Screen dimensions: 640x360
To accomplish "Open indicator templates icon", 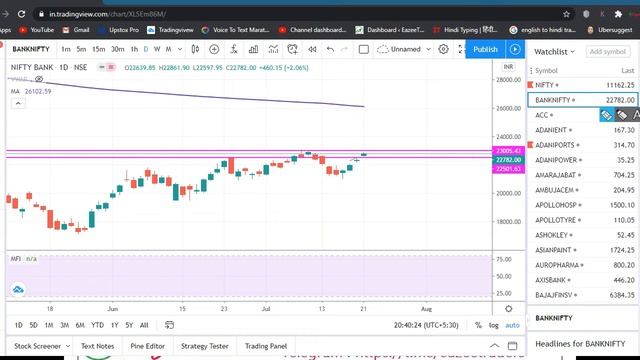I will pyautogui.click(x=273, y=49).
